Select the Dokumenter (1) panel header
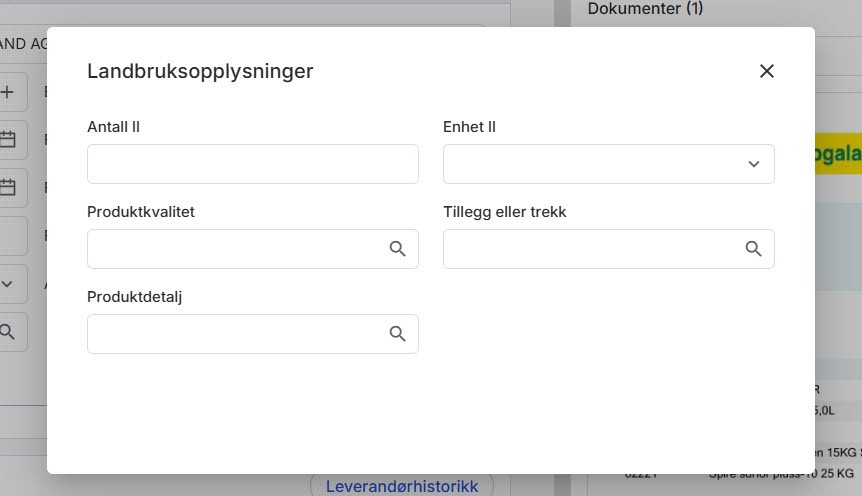This screenshot has width=862, height=496. point(645,9)
